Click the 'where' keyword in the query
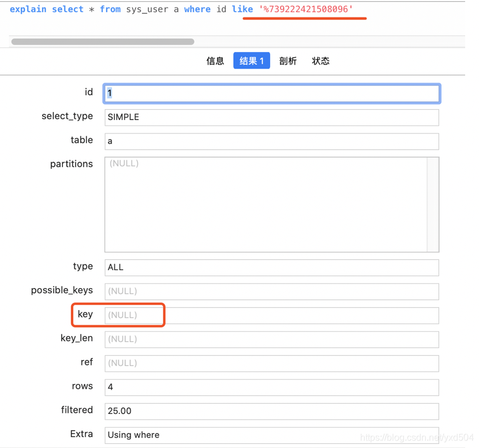Image resolution: width=479 pixels, height=448 pixels. click(x=197, y=9)
